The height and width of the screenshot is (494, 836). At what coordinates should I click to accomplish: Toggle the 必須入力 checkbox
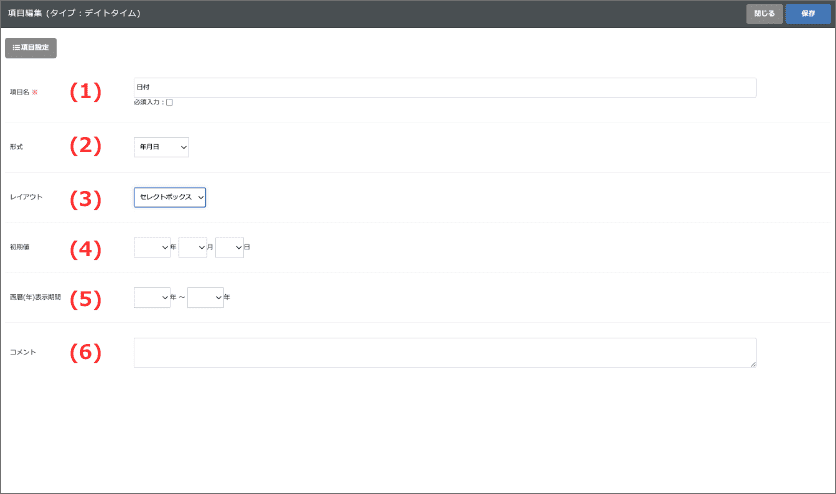(x=169, y=102)
